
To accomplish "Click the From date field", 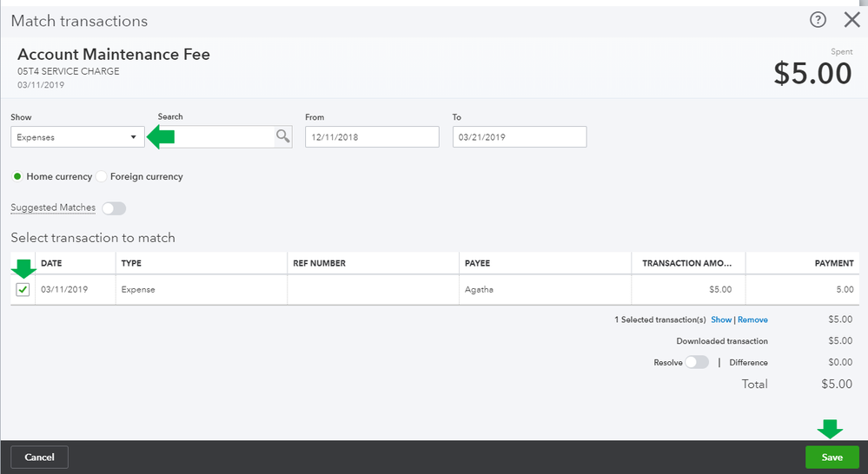I will (x=372, y=137).
